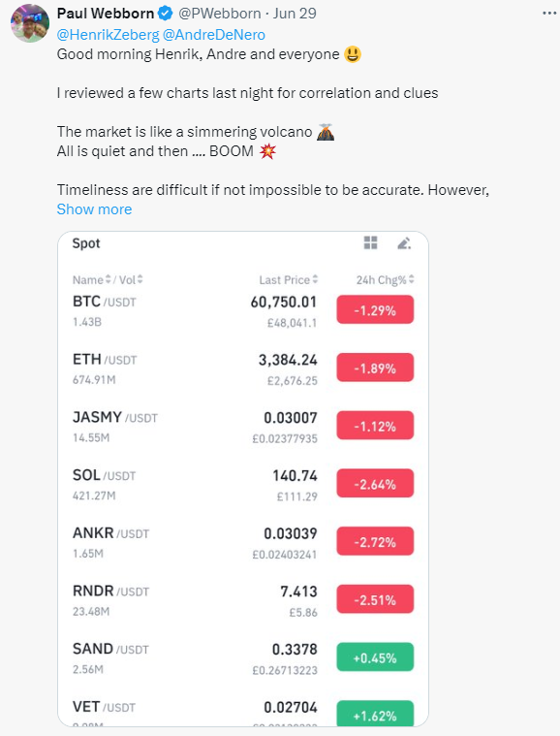
Task: Open the tweet's three-dot more options menu
Action: coord(549,14)
